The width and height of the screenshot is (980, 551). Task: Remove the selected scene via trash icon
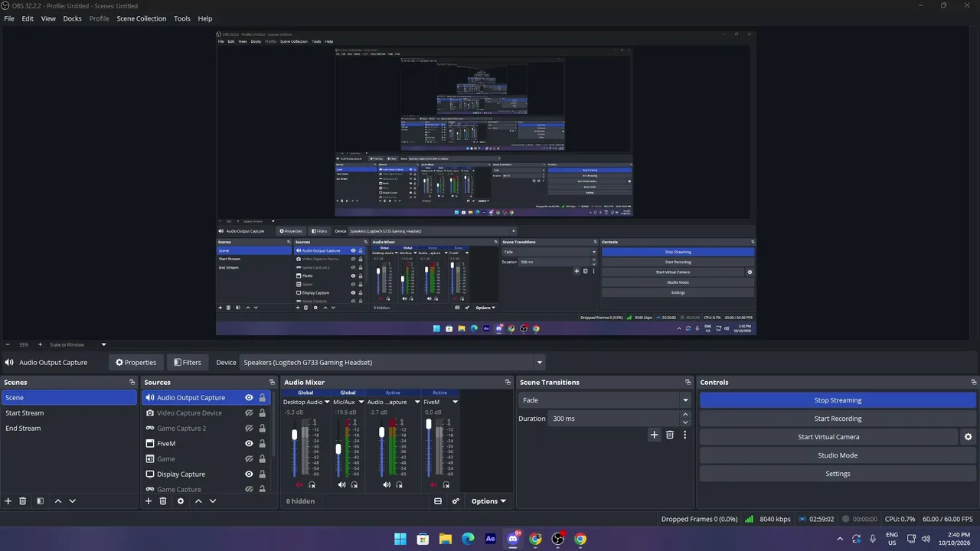pyautogui.click(x=23, y=501)
